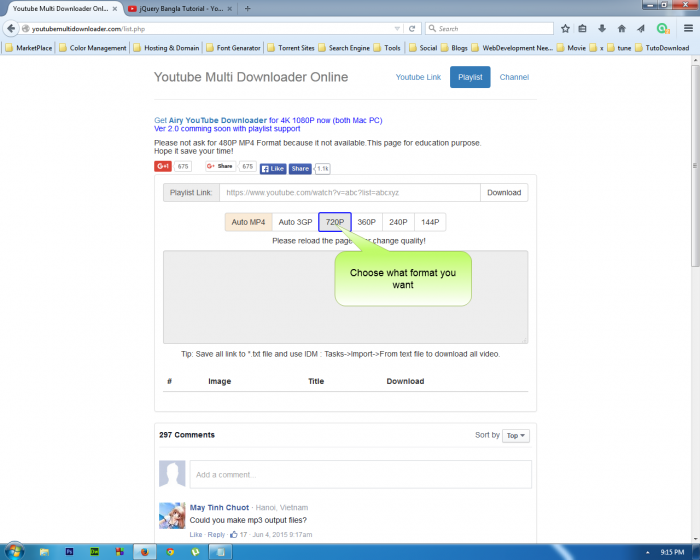700x560 pixels.
Task: Click the red G+1 button
Action: coord(163,166)
